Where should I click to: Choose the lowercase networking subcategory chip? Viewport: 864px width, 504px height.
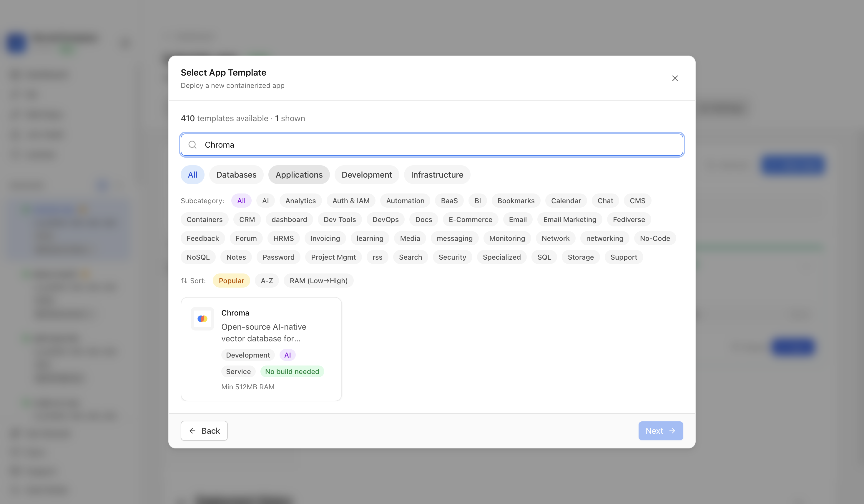click(x=604, y=238)
